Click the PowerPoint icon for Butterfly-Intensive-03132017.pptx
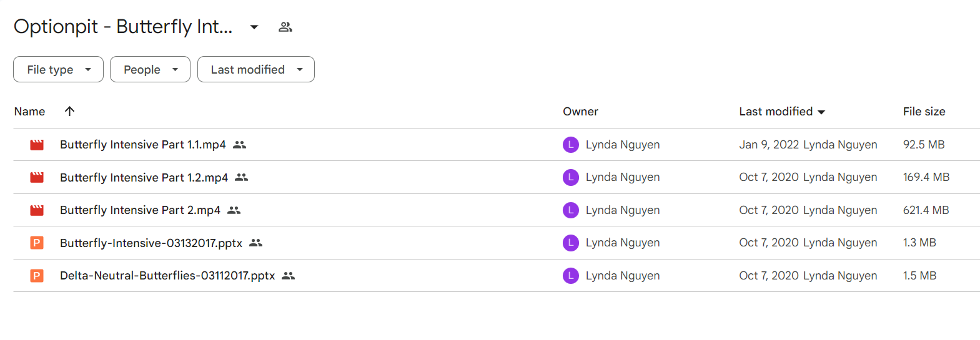 click(x=37, y=243)
